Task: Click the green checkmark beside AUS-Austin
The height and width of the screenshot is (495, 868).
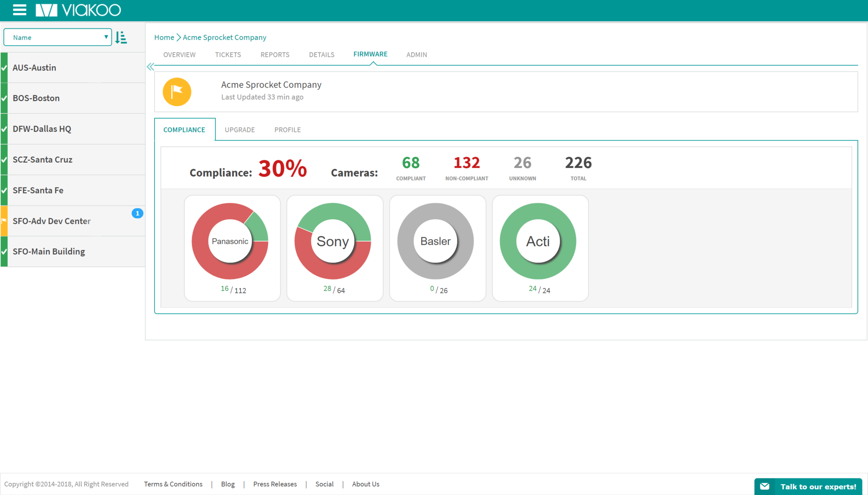Action: pos(4,67)
